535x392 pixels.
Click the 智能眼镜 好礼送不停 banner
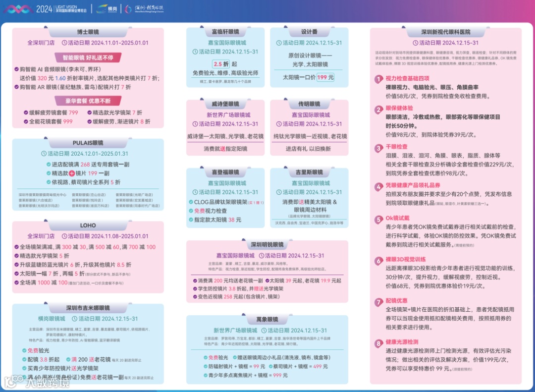click(x=88, y=57)
